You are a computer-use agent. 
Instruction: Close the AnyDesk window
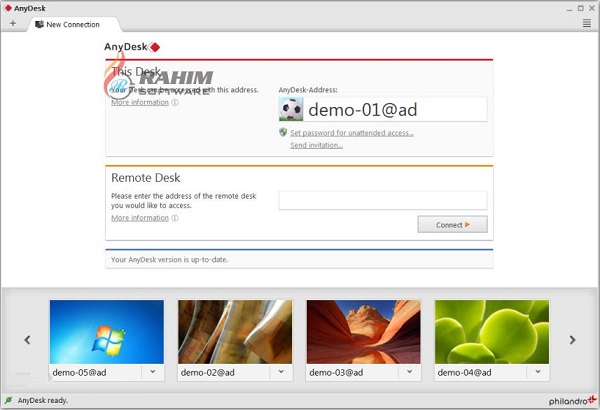pos(592,8)
